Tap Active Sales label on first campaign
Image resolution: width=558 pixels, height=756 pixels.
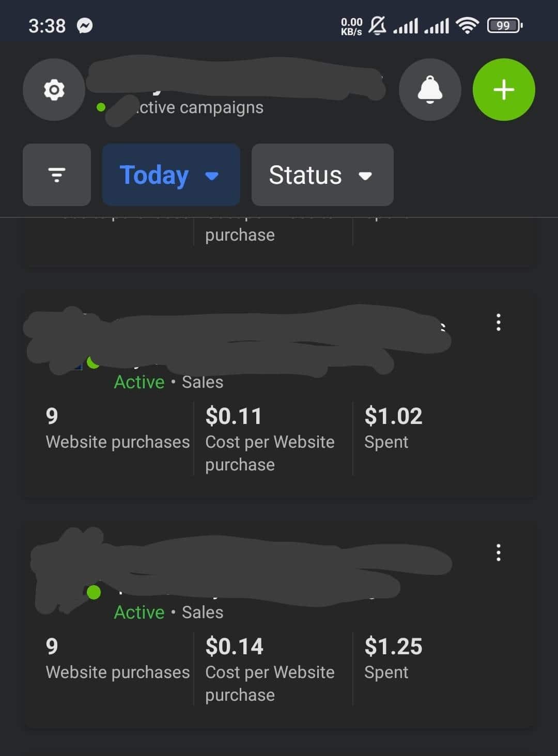[x=168, y=382]
